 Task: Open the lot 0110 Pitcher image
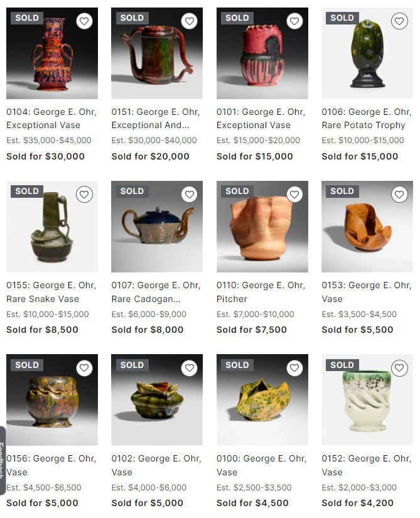[262, 227]
